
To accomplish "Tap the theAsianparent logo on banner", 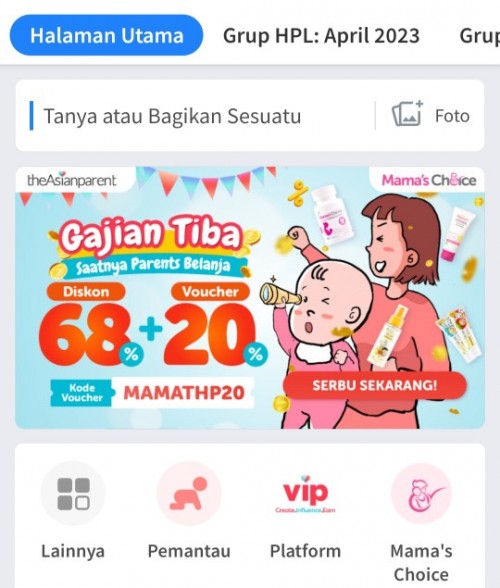I will click(x=72, y=180).
